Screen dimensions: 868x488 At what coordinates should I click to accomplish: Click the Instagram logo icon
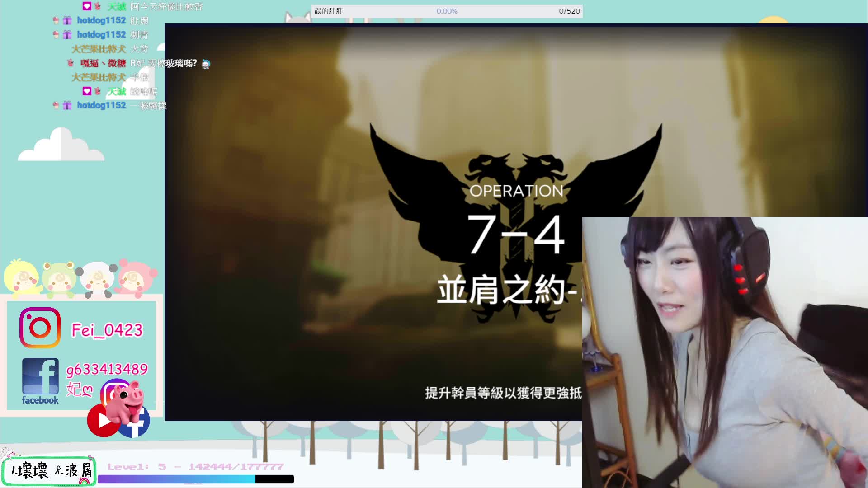[x=40, y=328]
